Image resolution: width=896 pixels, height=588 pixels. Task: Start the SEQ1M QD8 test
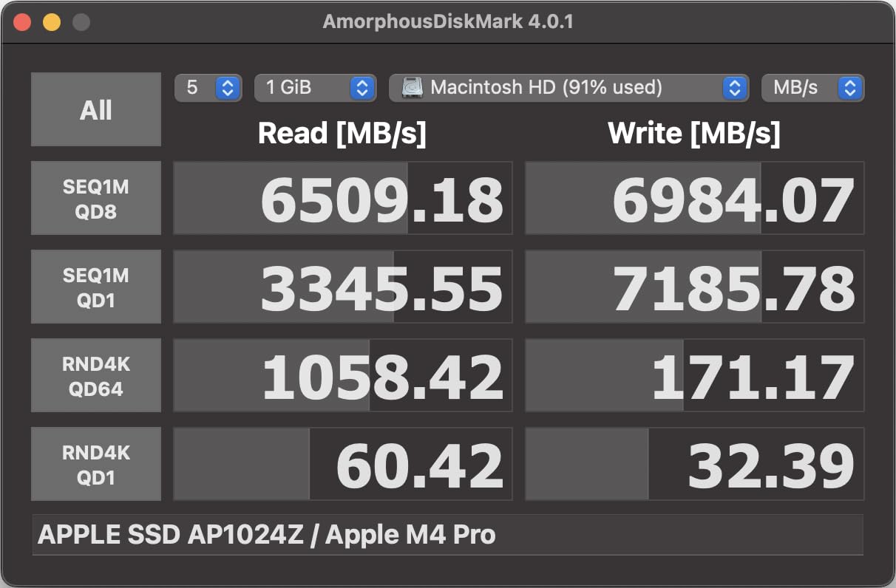(x=96, y=198)
